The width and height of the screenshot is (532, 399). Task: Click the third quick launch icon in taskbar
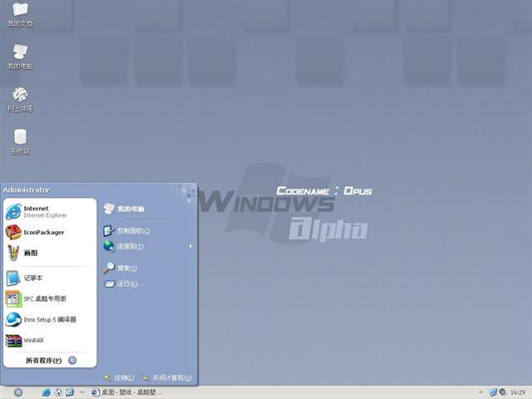tap(70, 392)
